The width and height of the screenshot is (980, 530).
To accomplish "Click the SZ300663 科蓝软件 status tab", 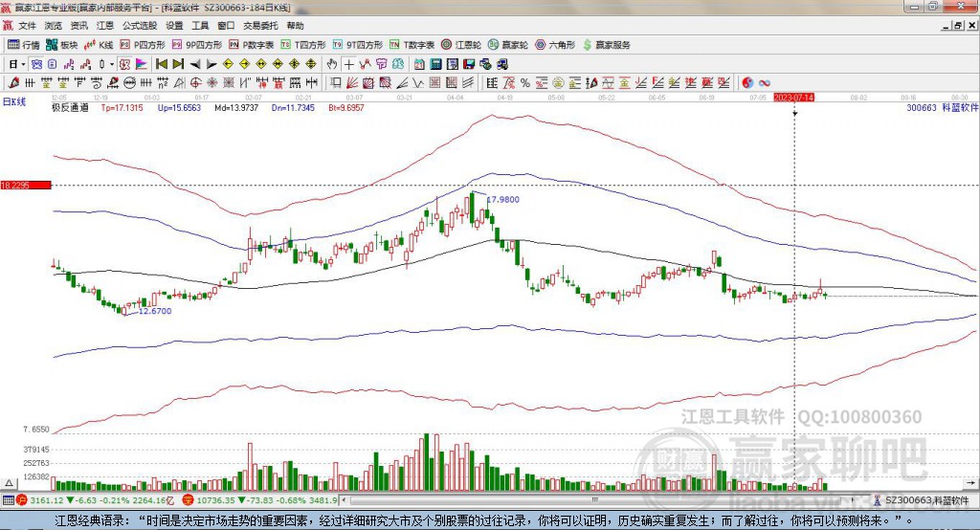I will click(x=926, y=500).
